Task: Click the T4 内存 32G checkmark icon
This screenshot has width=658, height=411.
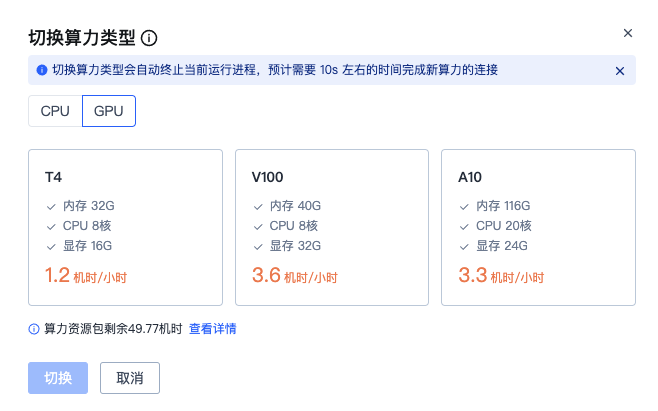Action: click(x=51, y=206)
